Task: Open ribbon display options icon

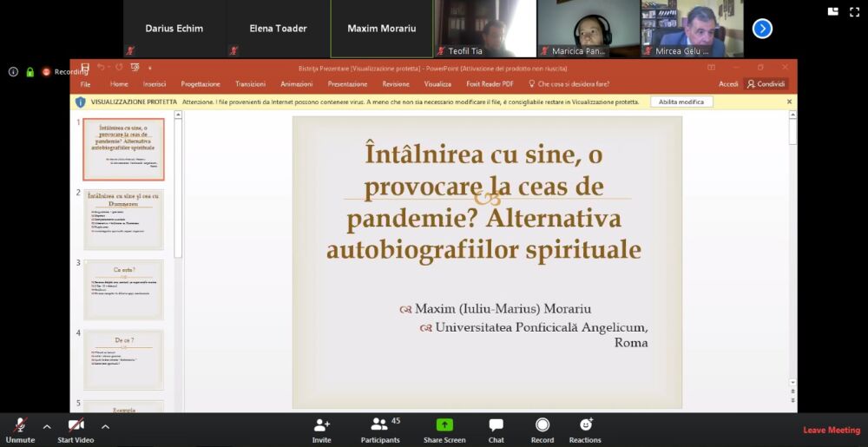Action: 712,68
